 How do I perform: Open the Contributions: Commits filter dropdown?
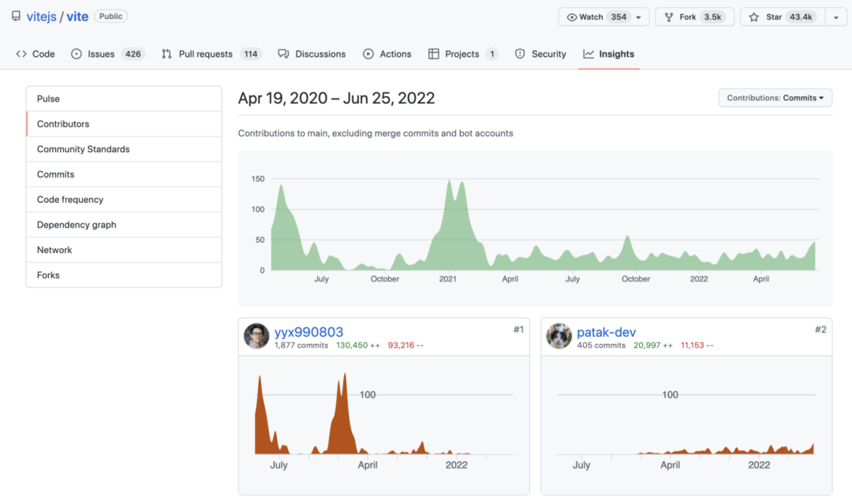click(x=775, y=99)
